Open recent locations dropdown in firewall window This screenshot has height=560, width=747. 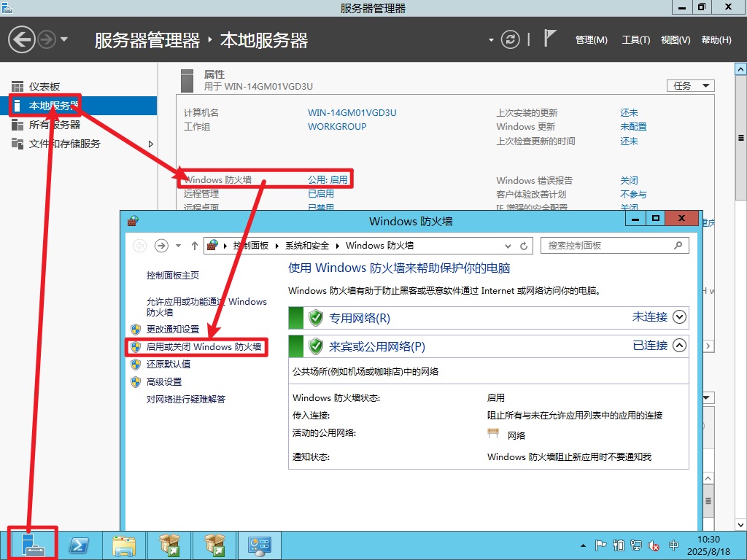pyautogui.click(x=178, y=246)
